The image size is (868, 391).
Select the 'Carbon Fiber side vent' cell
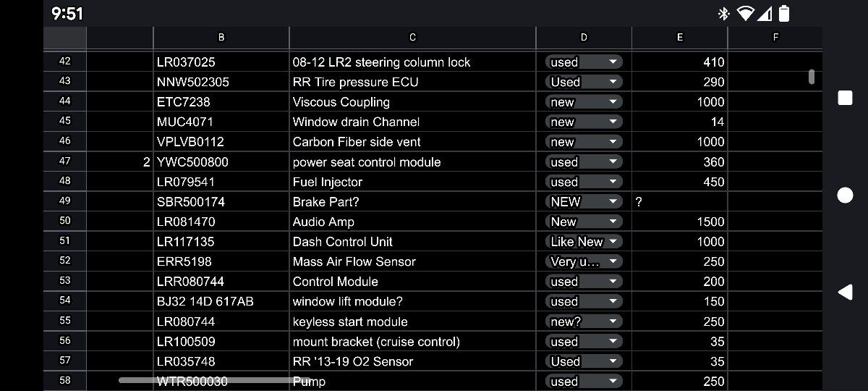(412, 142)
